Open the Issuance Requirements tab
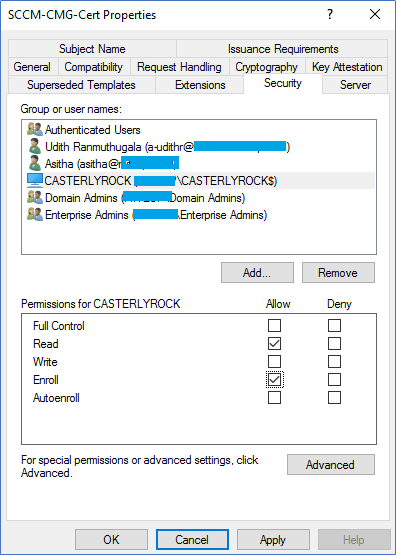This screenshot has width=396, height=555. [283, 48]
